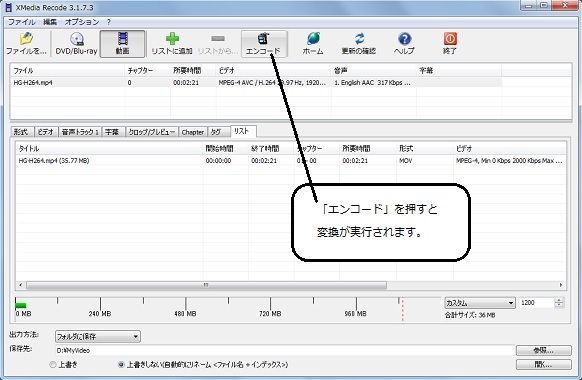The height and width of the screenshot is (380, 582).
Task: Open the ホーム globe icon
Action: click(x=313, y=44)
